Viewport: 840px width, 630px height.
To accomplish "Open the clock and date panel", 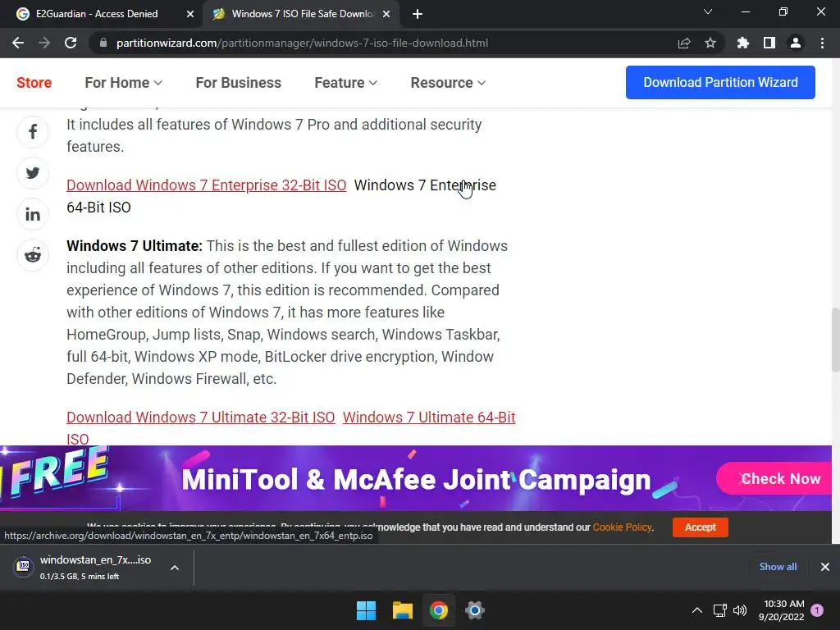I will 782,610.
